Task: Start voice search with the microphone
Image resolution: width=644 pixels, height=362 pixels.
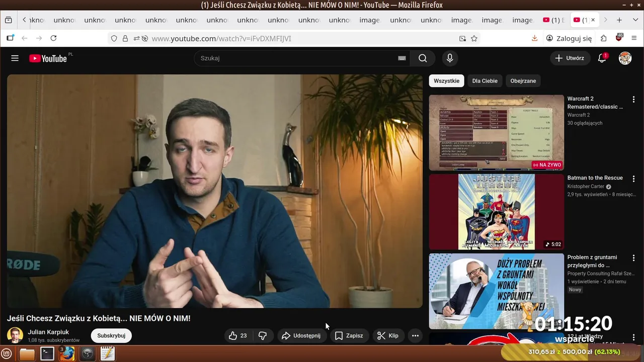Action: pyautogui.click(x=450, y=58)
